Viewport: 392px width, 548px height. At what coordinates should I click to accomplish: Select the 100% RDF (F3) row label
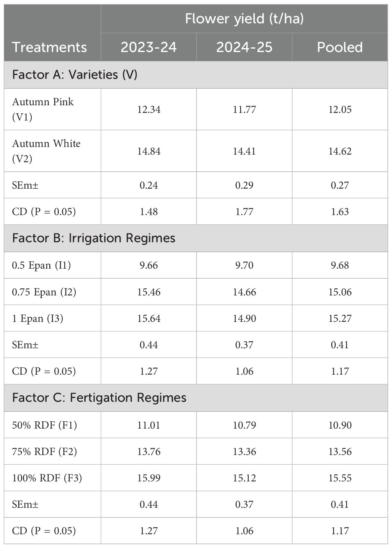click(47, 478)
